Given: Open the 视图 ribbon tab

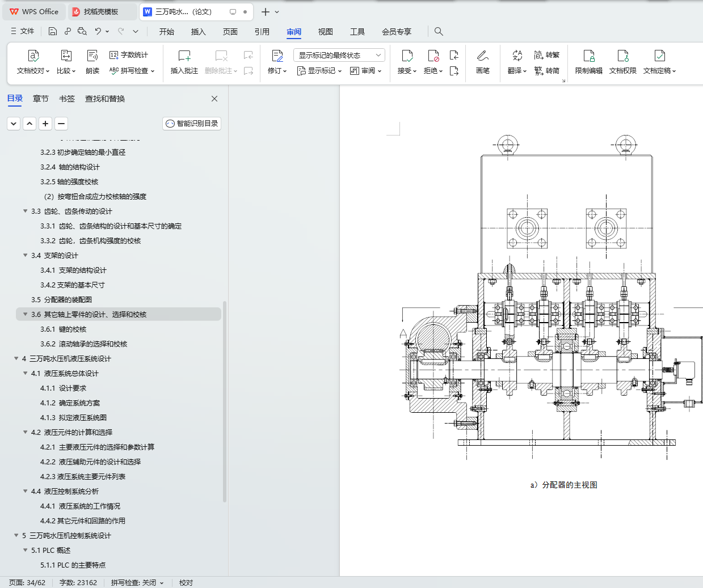Looking at the screenshot, I should 325,32.
